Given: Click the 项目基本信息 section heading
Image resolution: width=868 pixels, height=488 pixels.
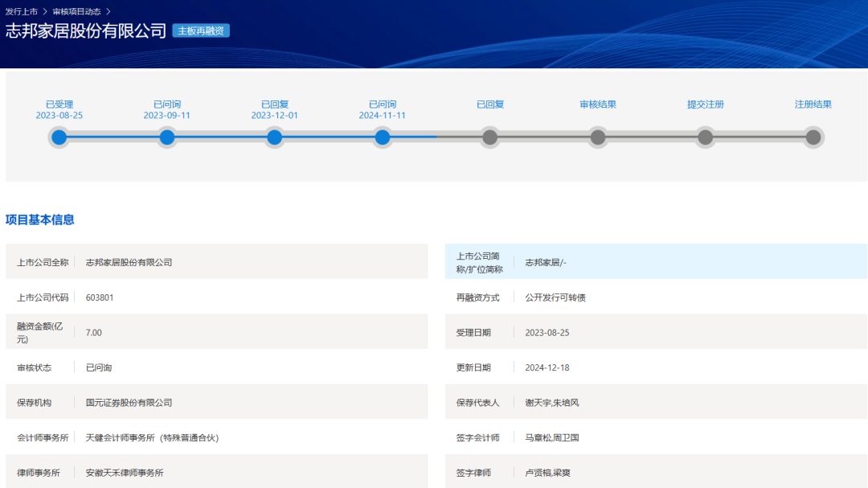Looking at the screenshot, I should (x=40, y=219).
